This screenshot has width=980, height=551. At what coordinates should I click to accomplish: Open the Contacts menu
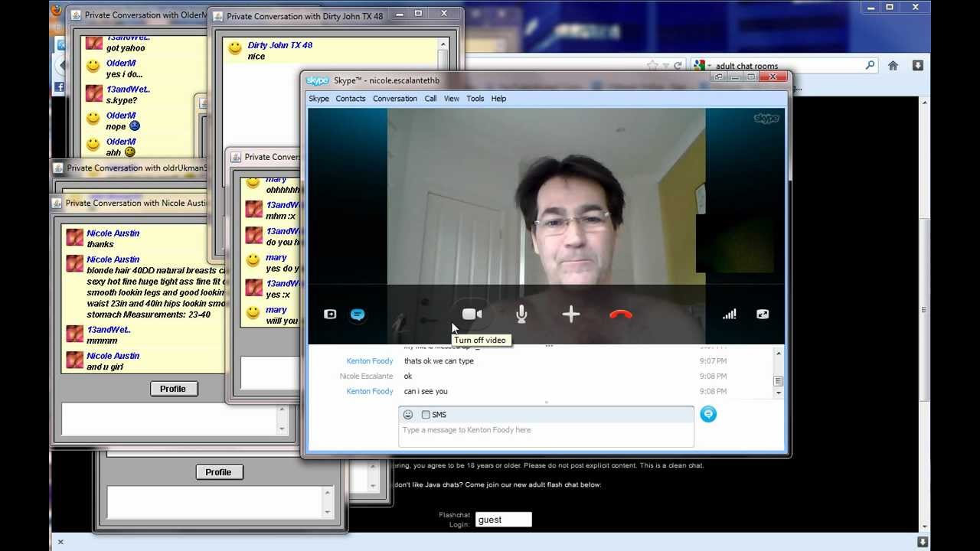pyautogui.click(x=351, y=99)
